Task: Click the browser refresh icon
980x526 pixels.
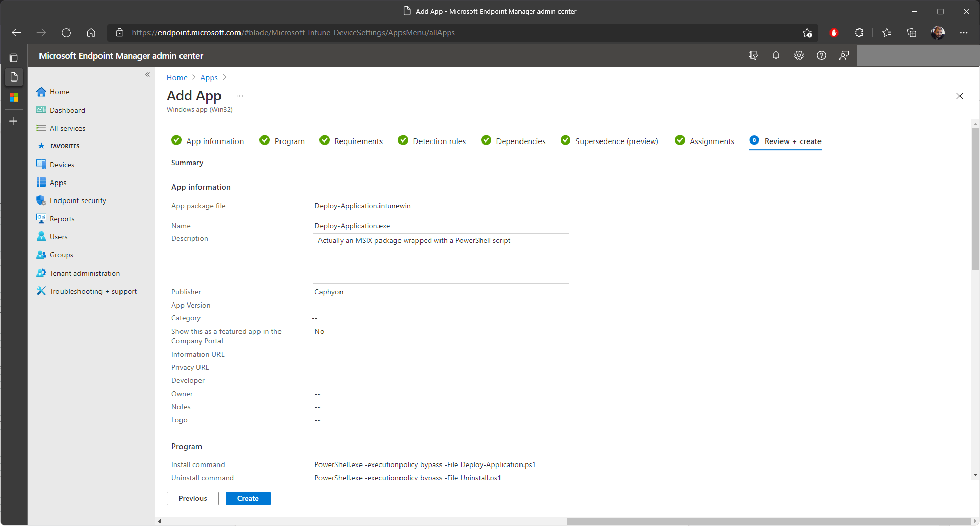Action: [66, 33]
